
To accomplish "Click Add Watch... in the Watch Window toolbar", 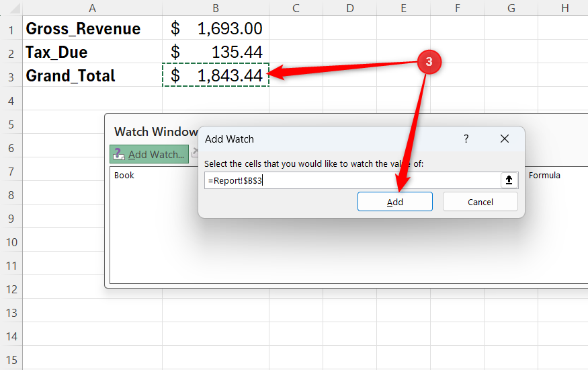I will coord(149,154).
